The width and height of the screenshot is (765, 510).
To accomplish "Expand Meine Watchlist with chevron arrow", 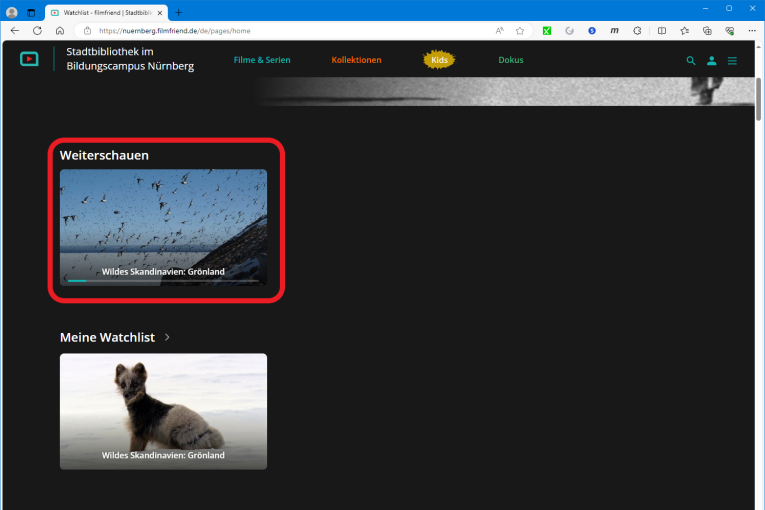I will pos(167,338).
